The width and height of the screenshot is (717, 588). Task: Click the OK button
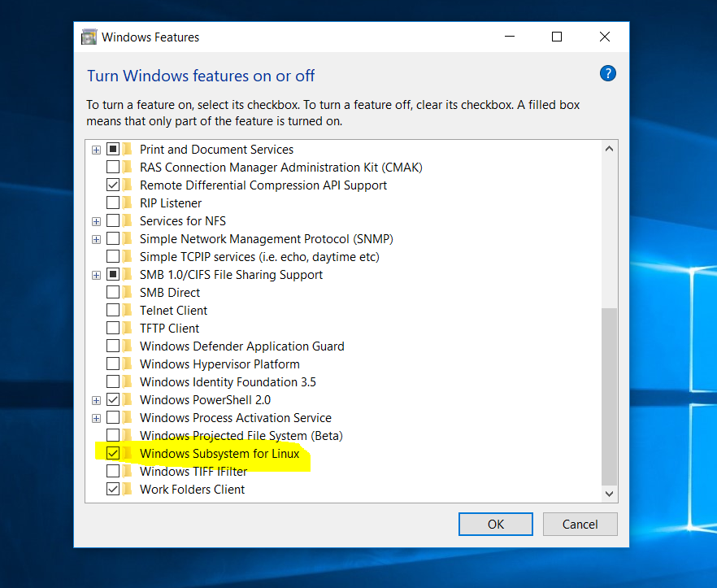point(495,524)
